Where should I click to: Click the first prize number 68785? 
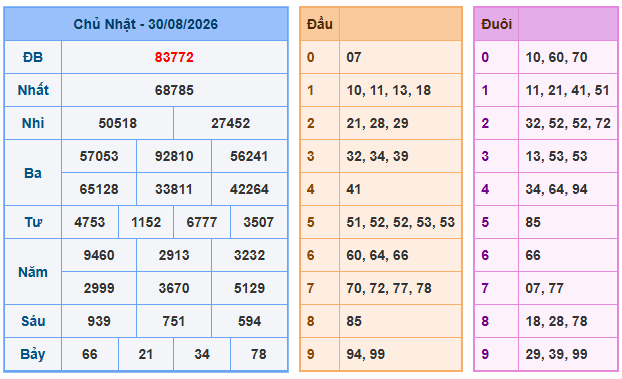point(174,90)
